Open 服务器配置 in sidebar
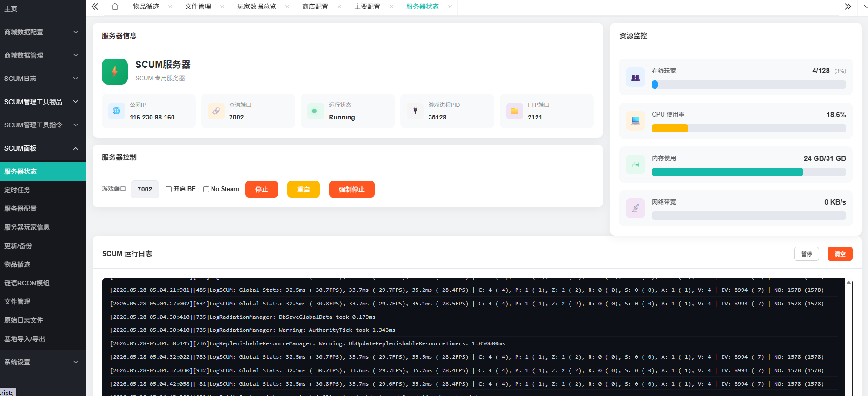868x396 pixels. (x=43, y=209)
